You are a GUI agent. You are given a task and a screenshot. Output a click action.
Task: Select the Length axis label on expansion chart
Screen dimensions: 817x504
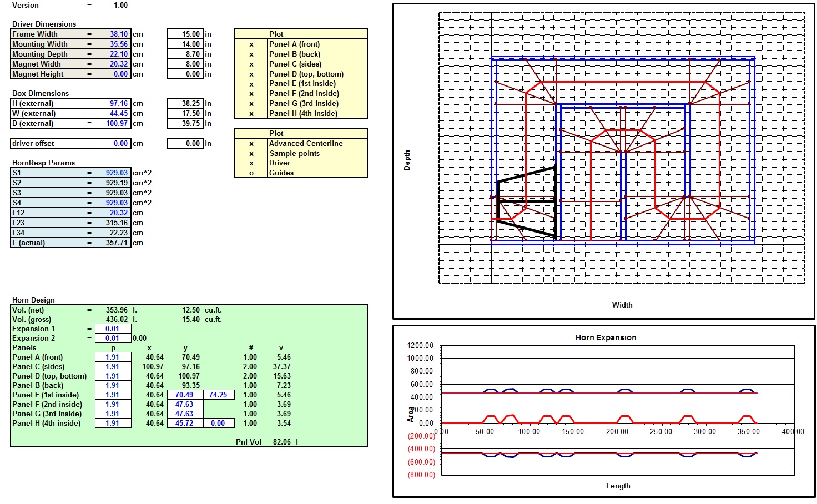pos(618,486)
